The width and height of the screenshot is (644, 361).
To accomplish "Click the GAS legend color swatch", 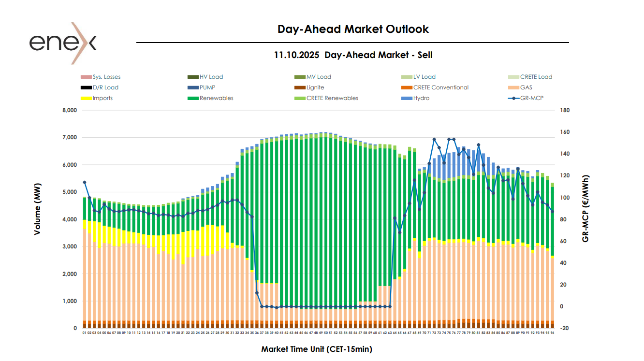I will pyautogui.click(x=513, y=87).
